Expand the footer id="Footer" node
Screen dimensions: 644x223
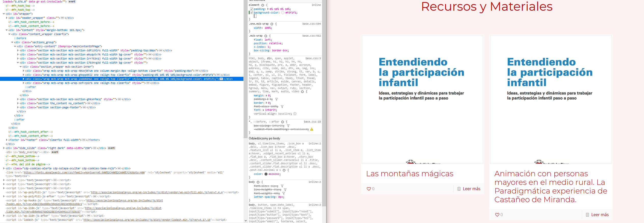(7, 140)
